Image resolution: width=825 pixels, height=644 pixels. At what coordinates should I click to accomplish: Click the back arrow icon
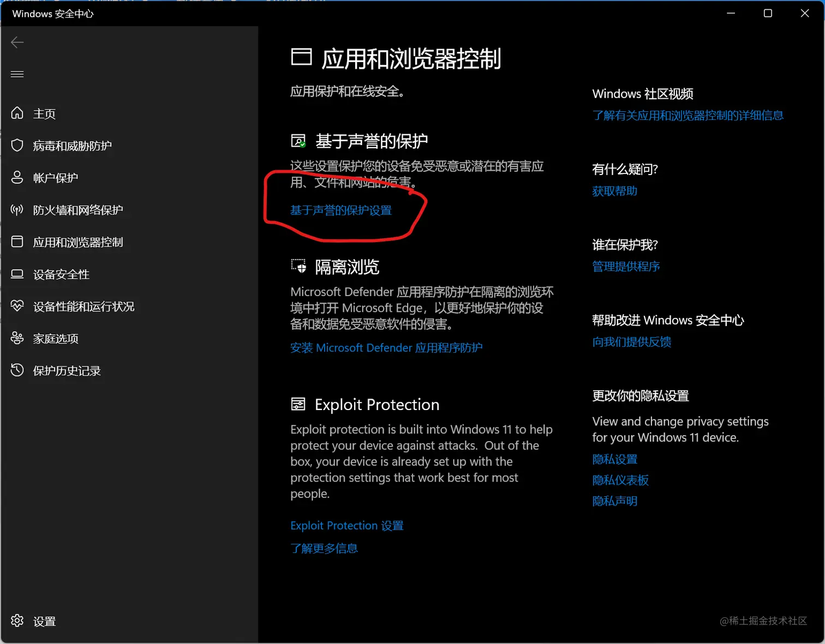[x=17, y=43]
